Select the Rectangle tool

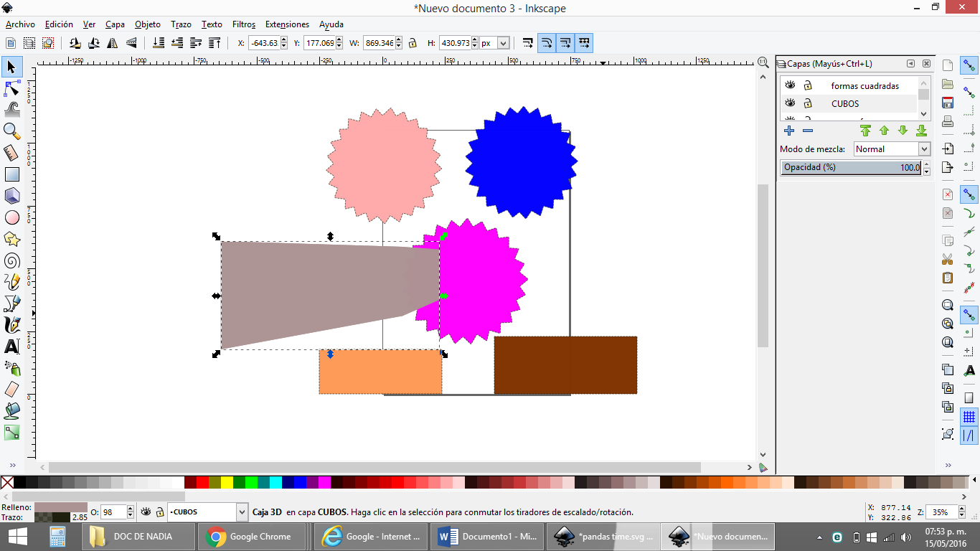tap(11, 174)
